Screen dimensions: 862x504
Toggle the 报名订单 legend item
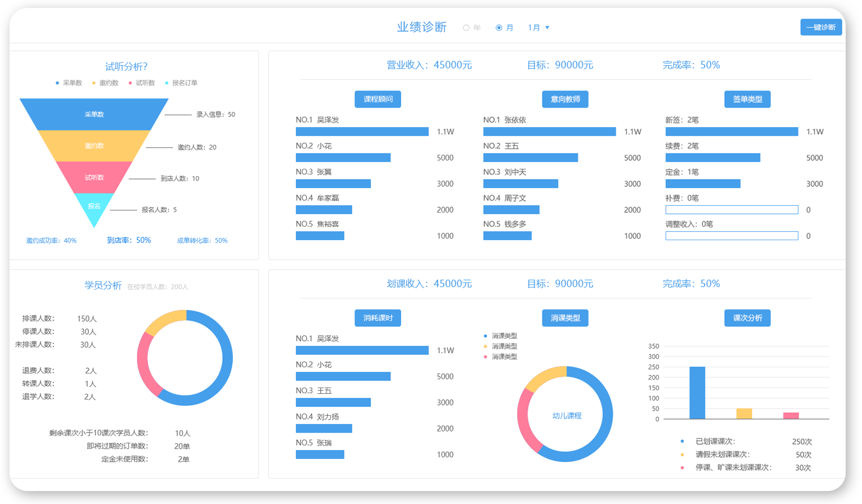click(x=181, y=83)
